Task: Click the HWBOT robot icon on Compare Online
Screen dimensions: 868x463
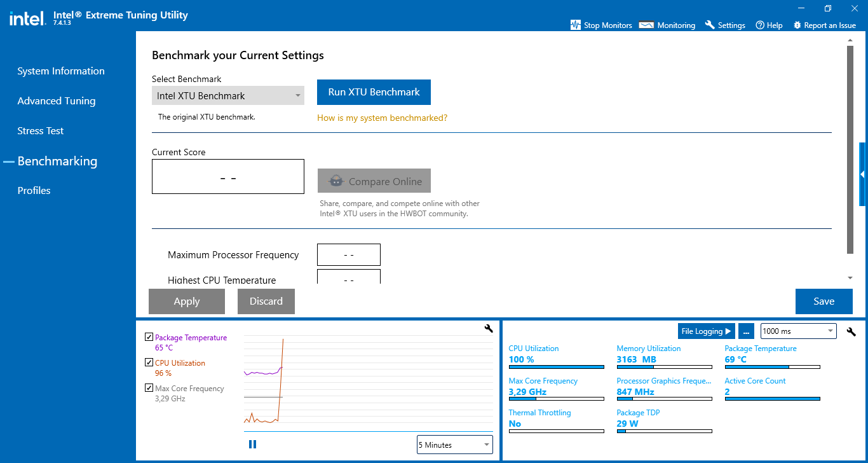Action: pyautogui.click(x=336, y=181)
